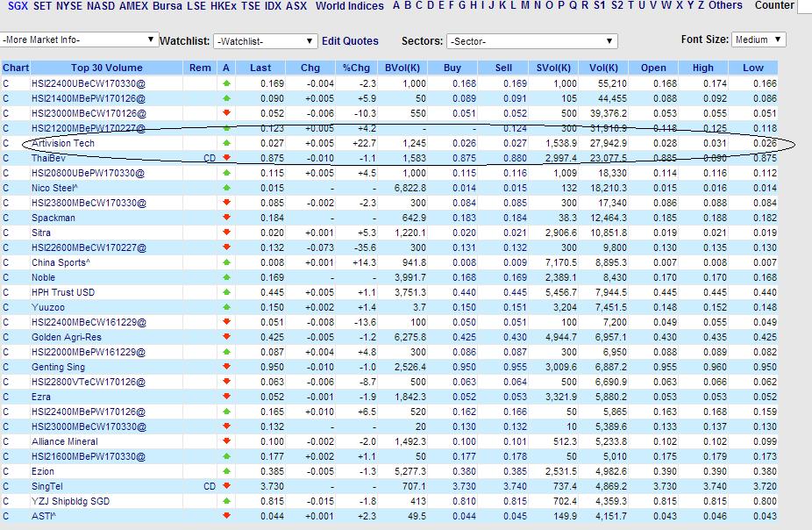Filter counters by letter A
The height and width of the screenshot is (530, 812).
tap(396, 5)
